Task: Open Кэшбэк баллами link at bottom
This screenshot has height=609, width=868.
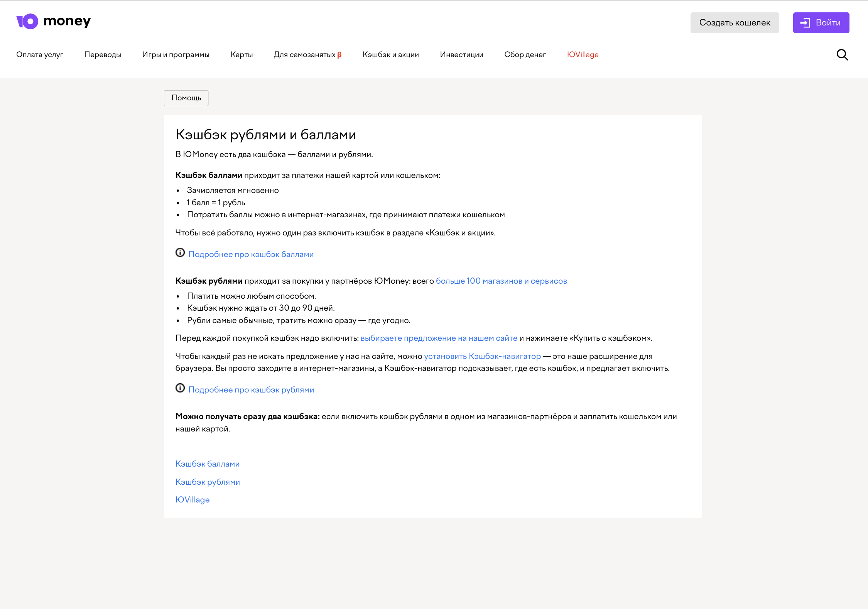Action: 208,464
